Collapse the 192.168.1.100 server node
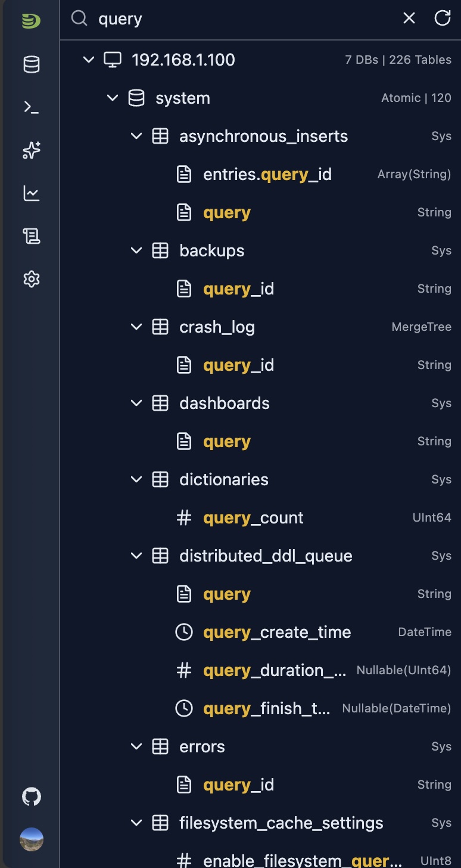 [88, 60]
